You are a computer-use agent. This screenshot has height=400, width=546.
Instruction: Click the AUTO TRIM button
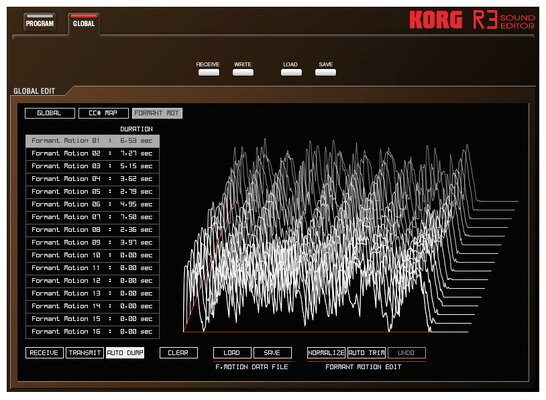pyautogui.click(x=366, y=353)
